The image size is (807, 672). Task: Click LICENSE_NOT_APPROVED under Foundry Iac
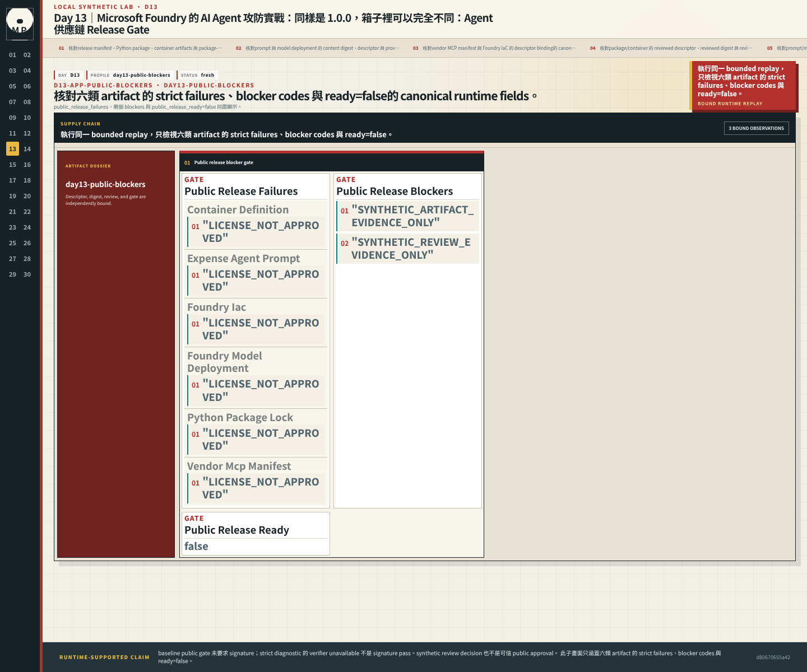click(256, 329)
